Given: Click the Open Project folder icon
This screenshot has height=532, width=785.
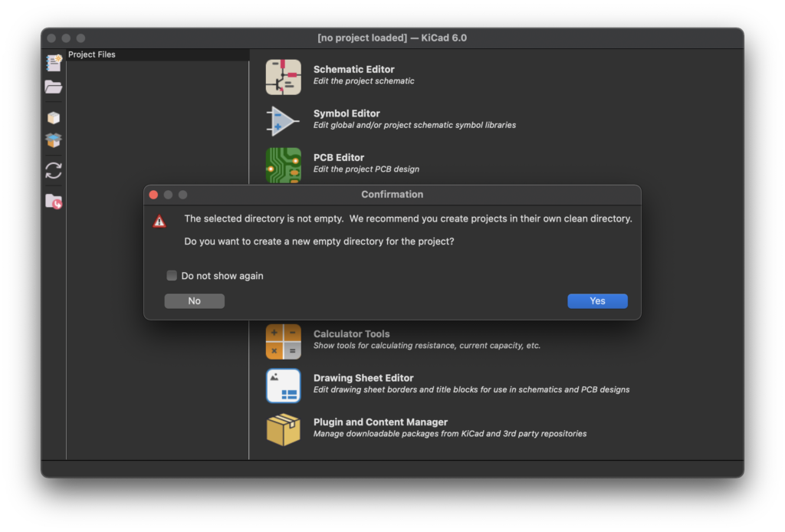Looking at the screenshot, I should pyautogui.click(x=54, y=87).
